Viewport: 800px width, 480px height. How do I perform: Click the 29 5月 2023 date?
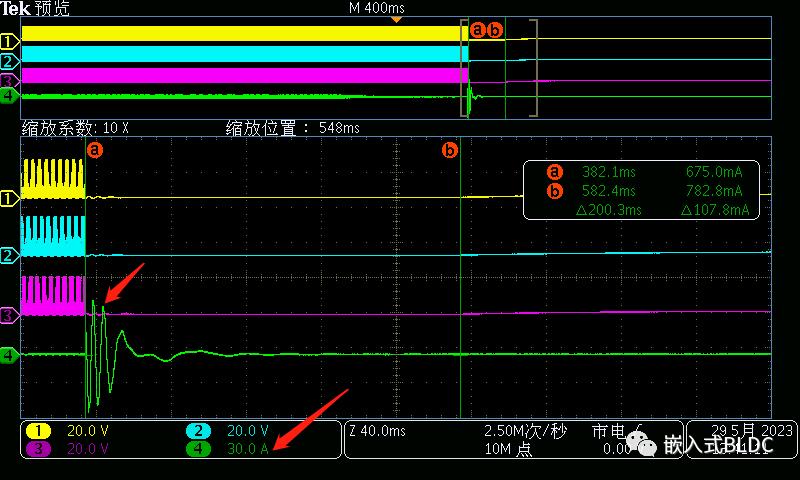[x=752, y=431]
